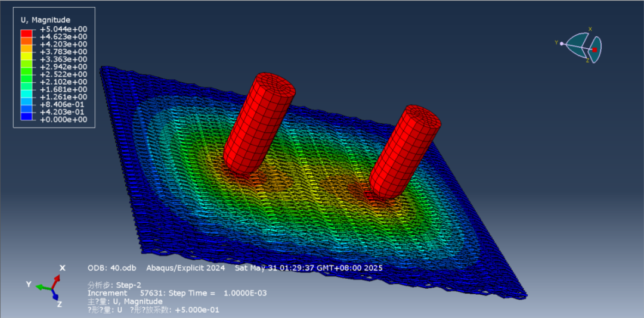This screenshot has height=318, width=644.
Task: Click the legend value +8.406e-01
Action: pyautogui.click(x=63, y=104)
